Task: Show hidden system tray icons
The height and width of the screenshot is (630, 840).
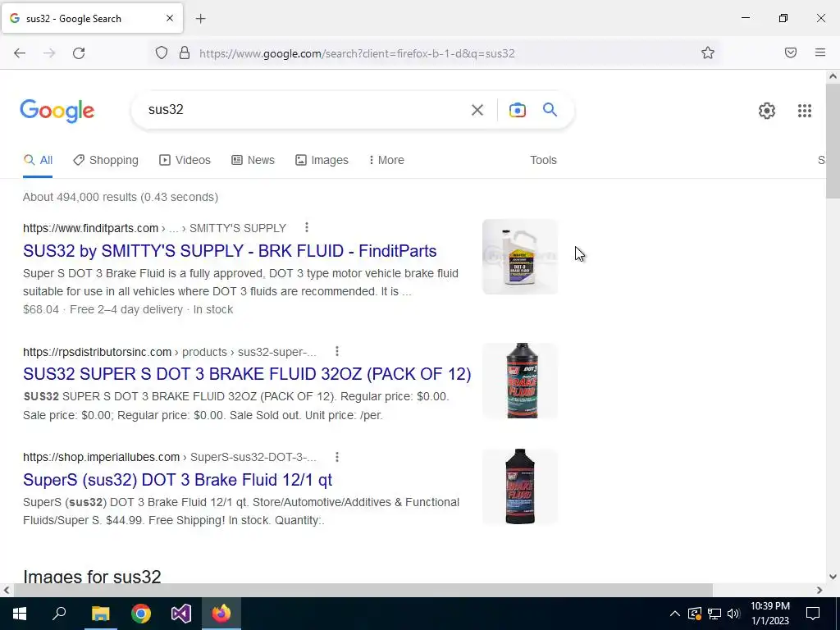Action: (675, 614)
